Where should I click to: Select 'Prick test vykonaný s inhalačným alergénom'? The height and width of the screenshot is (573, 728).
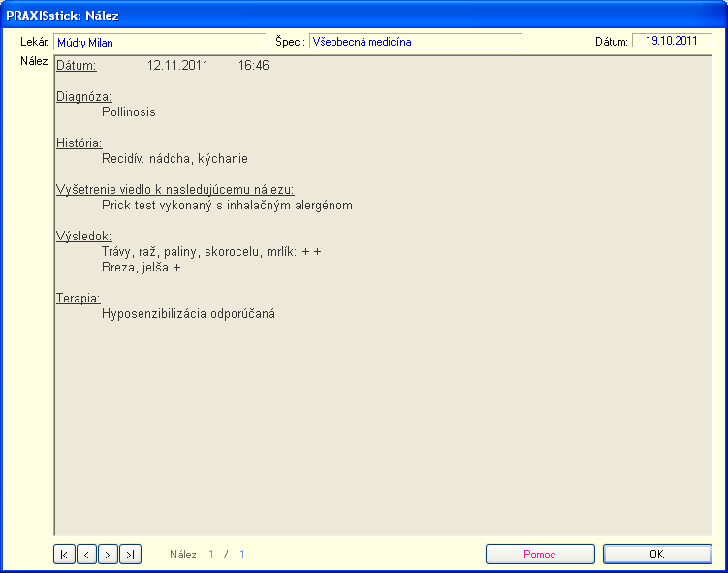pyautogui.click(x=227, y=206)
